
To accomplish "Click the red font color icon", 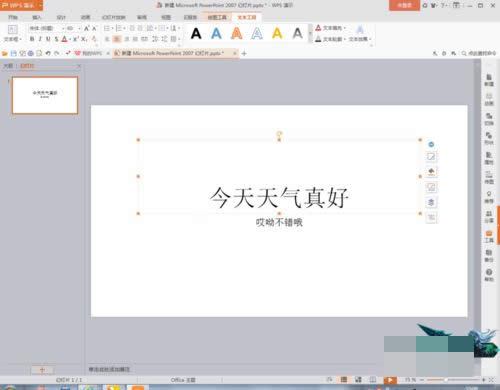I will 64,39.
